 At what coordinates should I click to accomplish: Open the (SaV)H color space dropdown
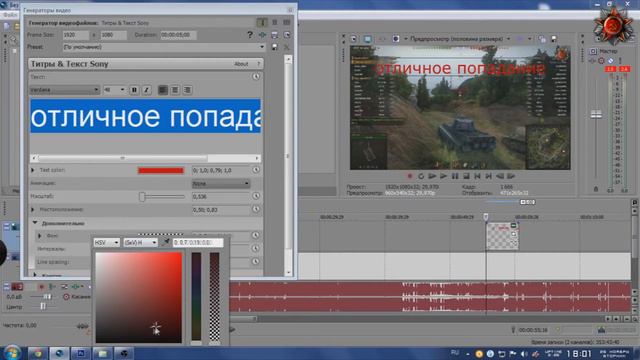click(x=140, y=242)
